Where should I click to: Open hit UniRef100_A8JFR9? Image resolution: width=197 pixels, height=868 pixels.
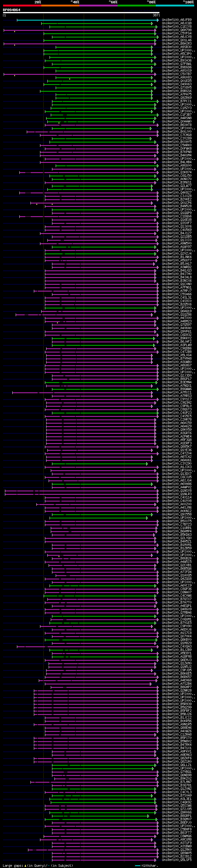177,20
